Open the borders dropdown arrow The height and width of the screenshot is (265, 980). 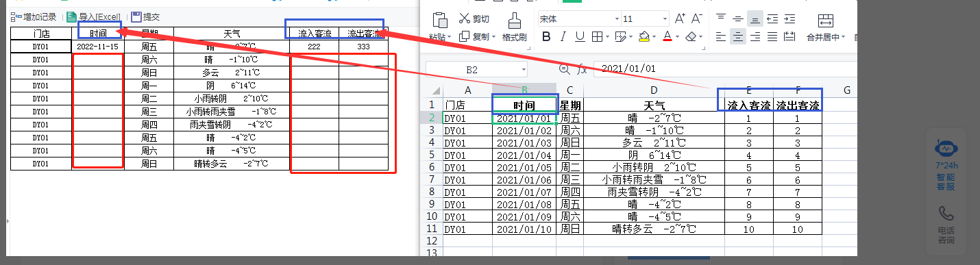607,37
